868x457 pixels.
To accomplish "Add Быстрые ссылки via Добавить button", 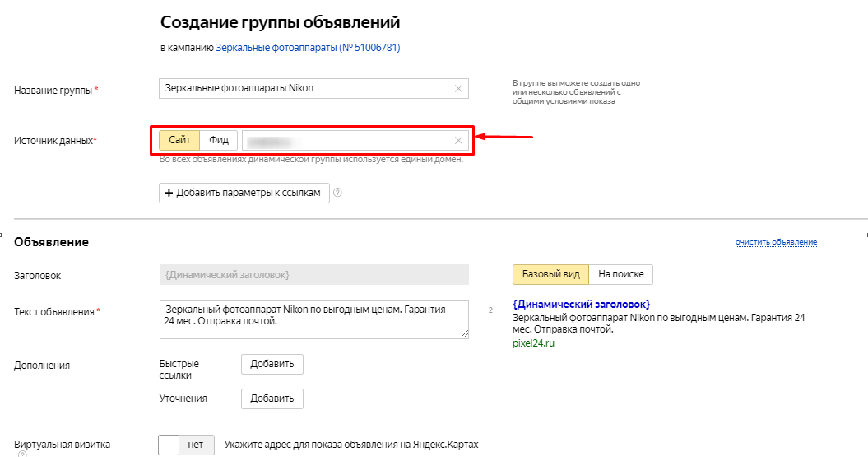I will click(x=272, y=365).
